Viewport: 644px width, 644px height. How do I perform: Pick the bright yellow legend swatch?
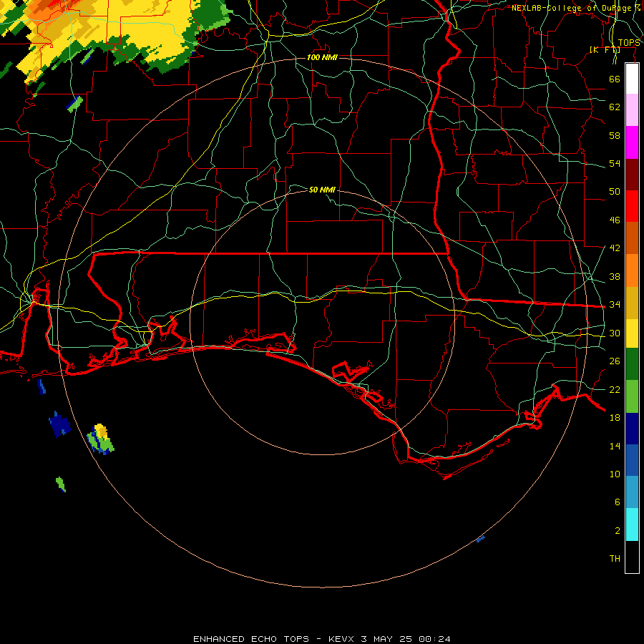pos(632,333)
